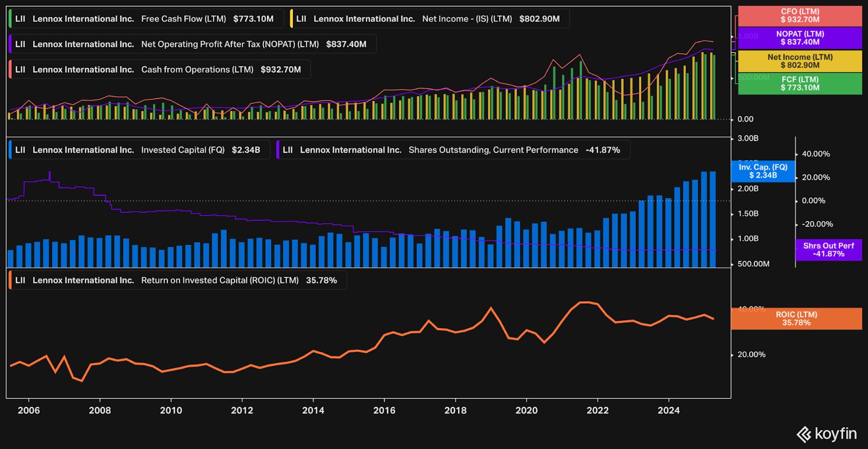868x449 pixels.
Task: Click the 500.00M invested capital axis label
Action: pyautogui.click(x=754, y=264)
